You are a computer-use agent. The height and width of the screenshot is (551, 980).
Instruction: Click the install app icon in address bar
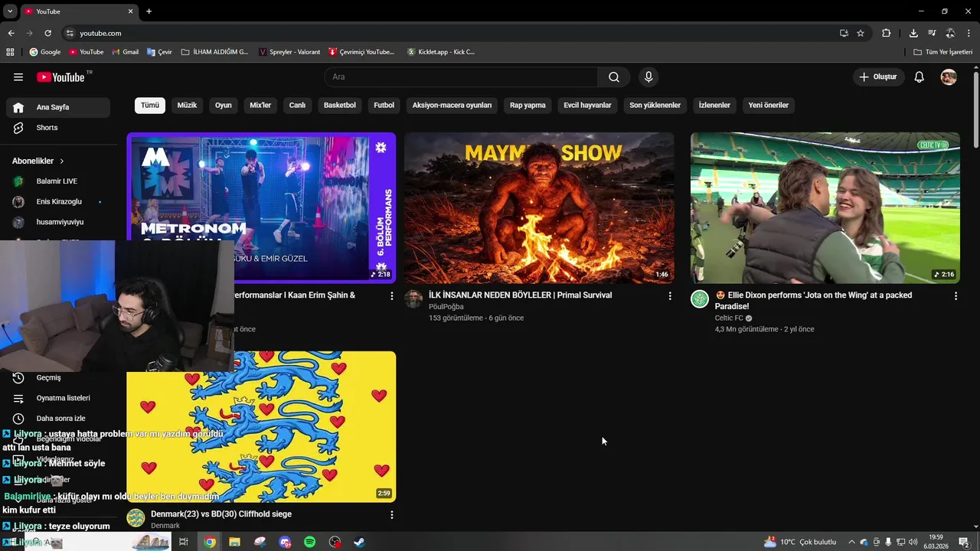tap(844, 33)
